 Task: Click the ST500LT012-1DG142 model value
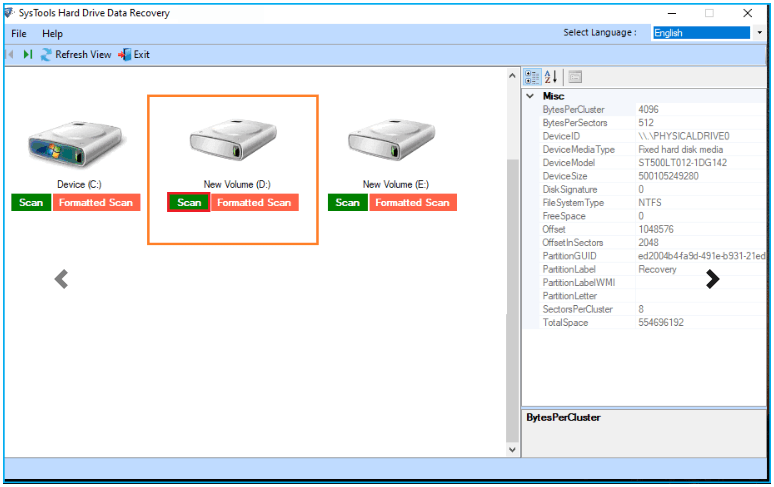point(683,163)
